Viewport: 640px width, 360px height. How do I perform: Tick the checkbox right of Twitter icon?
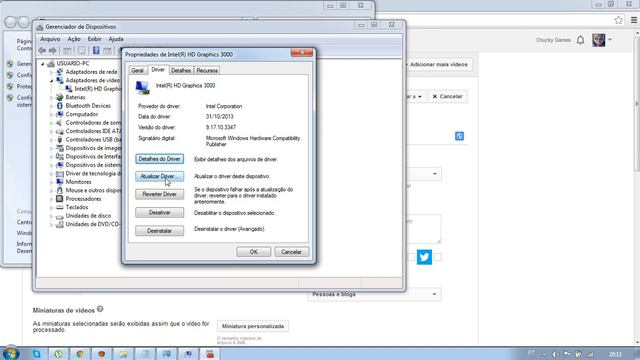[438, 257]
